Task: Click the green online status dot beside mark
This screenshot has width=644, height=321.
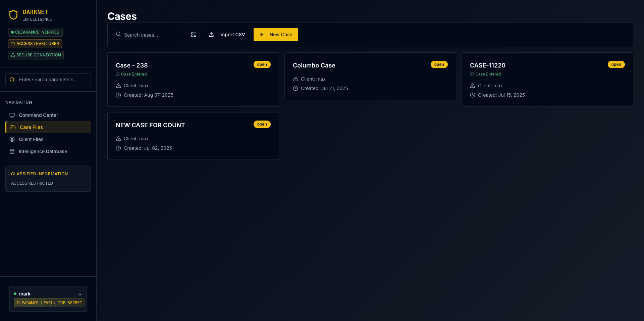Action: (15, 294)
